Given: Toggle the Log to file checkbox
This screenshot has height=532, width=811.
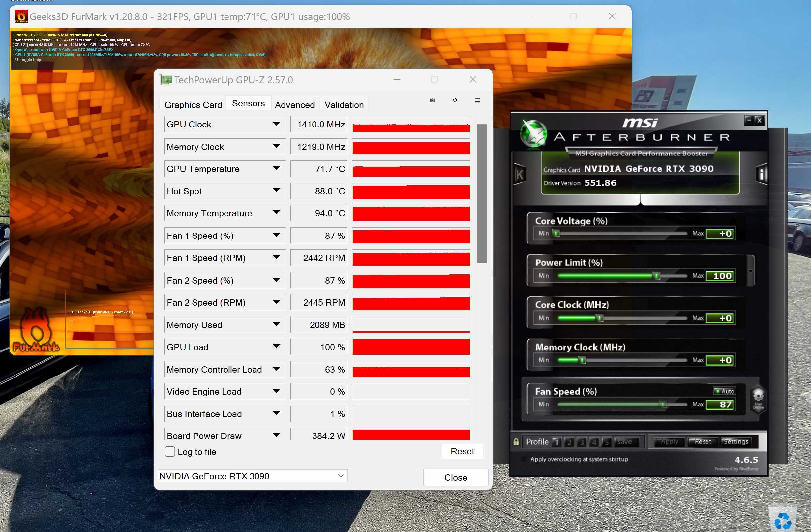Looking at the screenshot, I should pyautogui.click(x=169, y=451).
